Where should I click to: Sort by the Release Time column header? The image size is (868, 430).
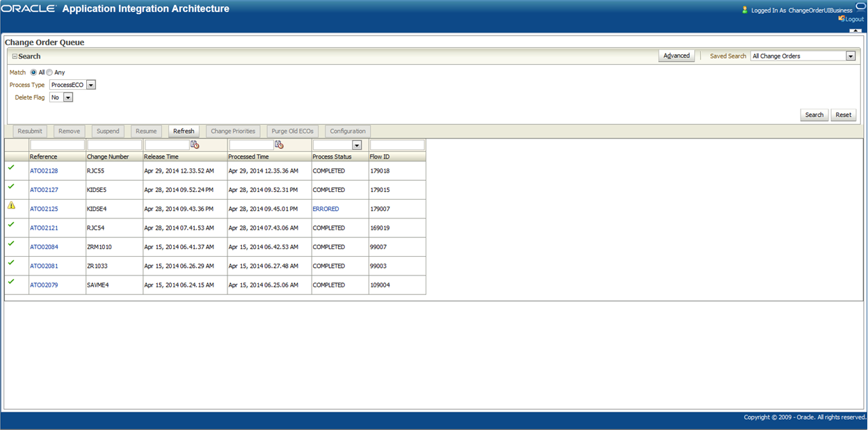coord(185,157)
